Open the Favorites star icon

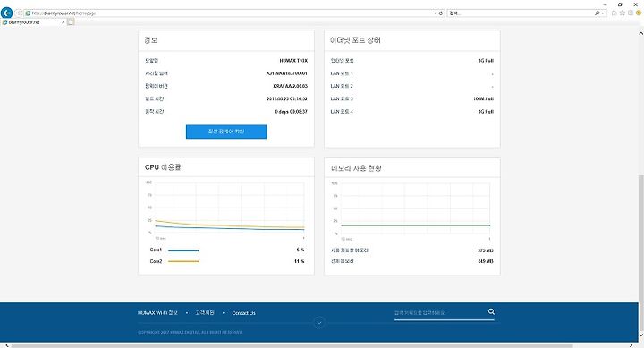pyautogui.click(x=623, y=13)
